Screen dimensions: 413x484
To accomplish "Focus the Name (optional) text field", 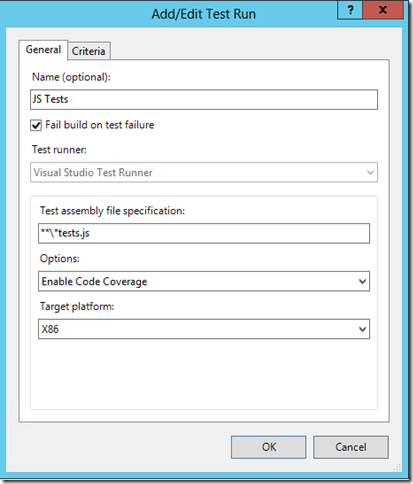I will click(x=204, y=99).
